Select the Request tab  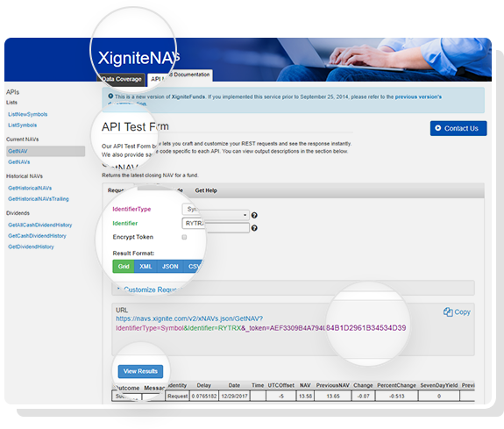[116, 190]
